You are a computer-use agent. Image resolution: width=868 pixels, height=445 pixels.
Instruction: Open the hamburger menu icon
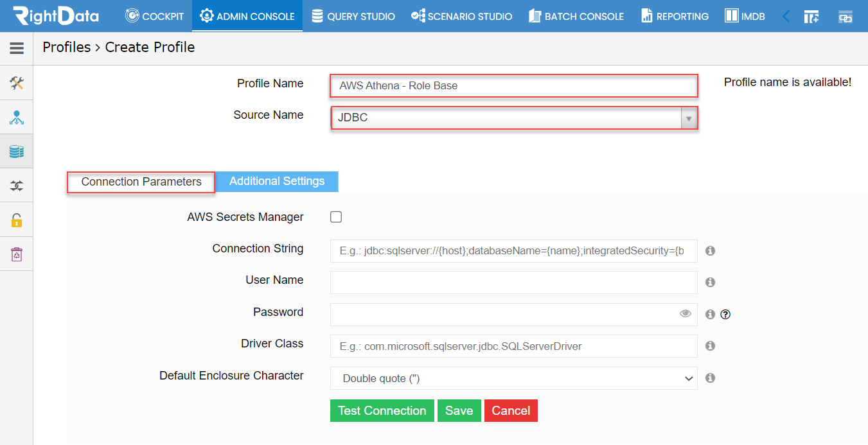tap(17, 48)
